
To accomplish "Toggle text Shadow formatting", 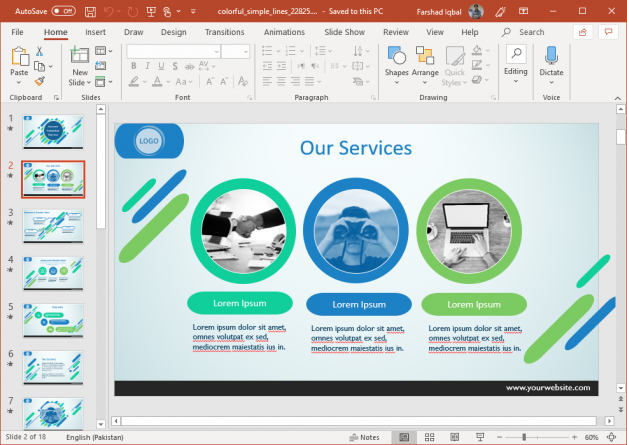I will (175, 66).
